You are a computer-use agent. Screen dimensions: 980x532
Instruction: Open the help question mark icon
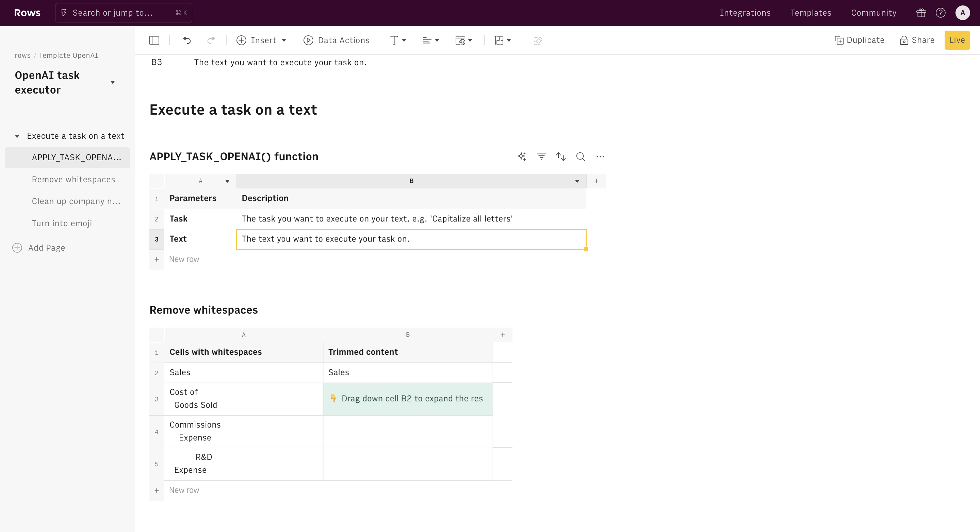(941, 13)
